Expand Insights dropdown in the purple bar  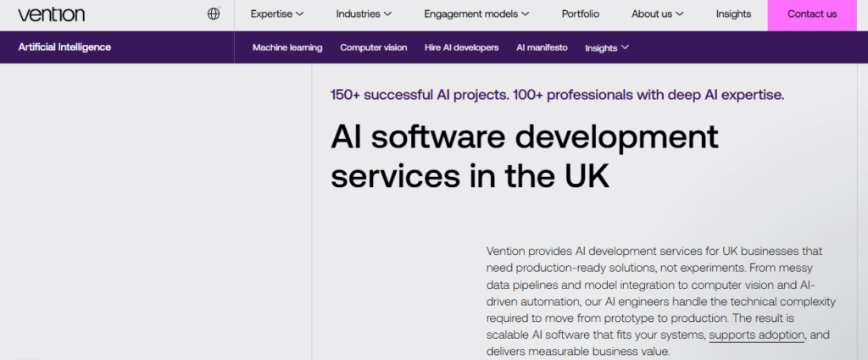pos(607,48)
